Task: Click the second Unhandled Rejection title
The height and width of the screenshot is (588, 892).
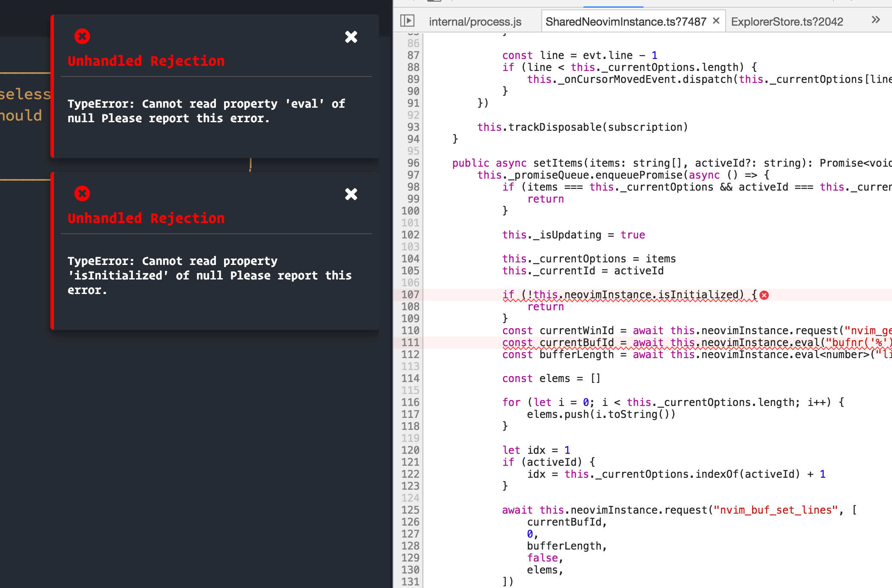Action: [146, 218]
